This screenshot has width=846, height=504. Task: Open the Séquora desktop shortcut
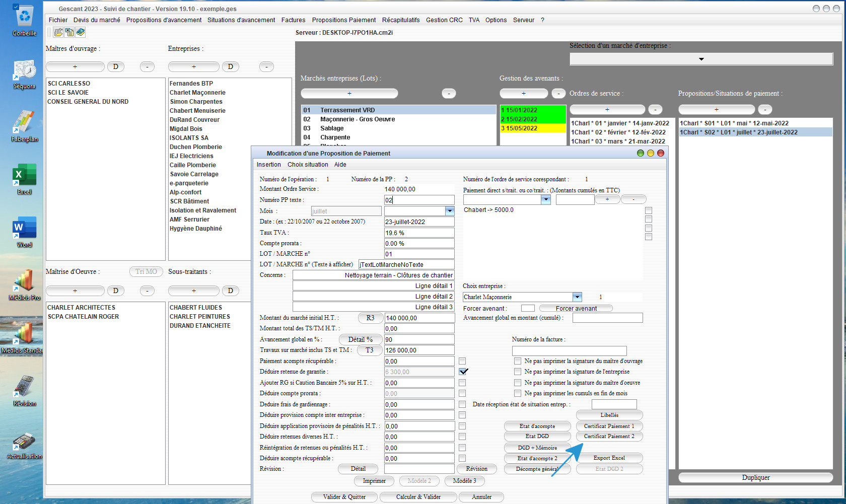pyautogui.click(x=24, y=75)
